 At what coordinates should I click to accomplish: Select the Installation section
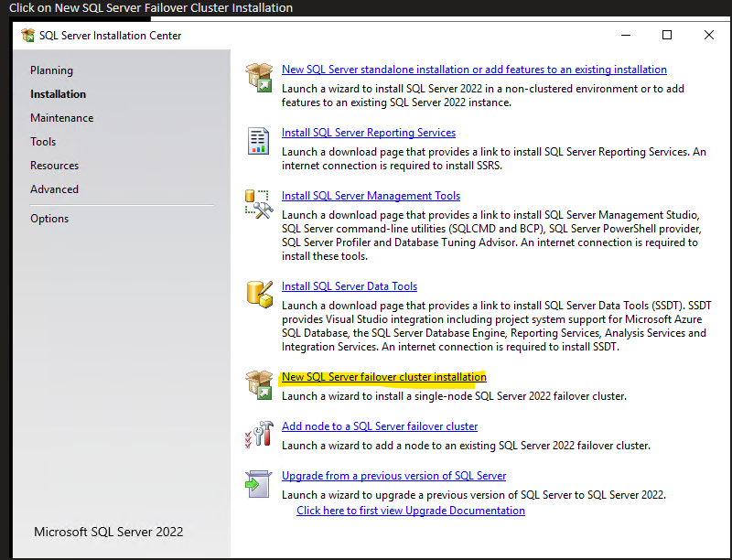pos(59,94)
